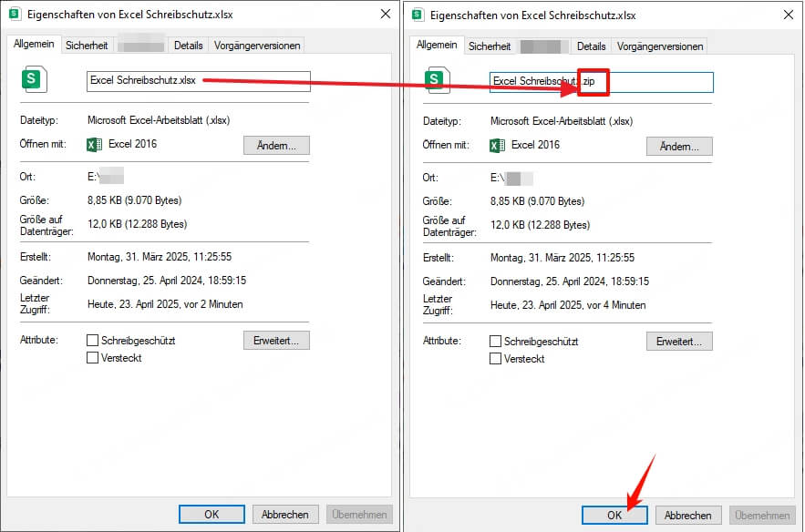The height and width of the screenshot is (532, 805).
Task: Click 'Excel 2016' text in right dialog
Action: [535, 145]
